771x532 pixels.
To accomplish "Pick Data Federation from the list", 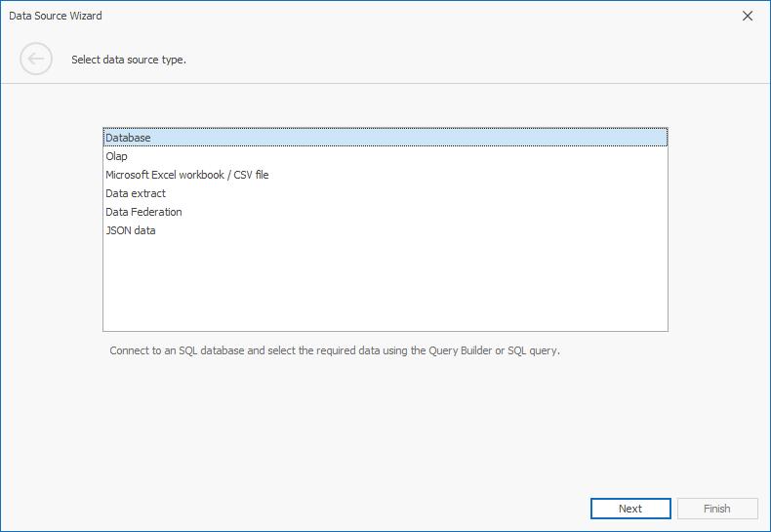I will click(x=385, y=212).
